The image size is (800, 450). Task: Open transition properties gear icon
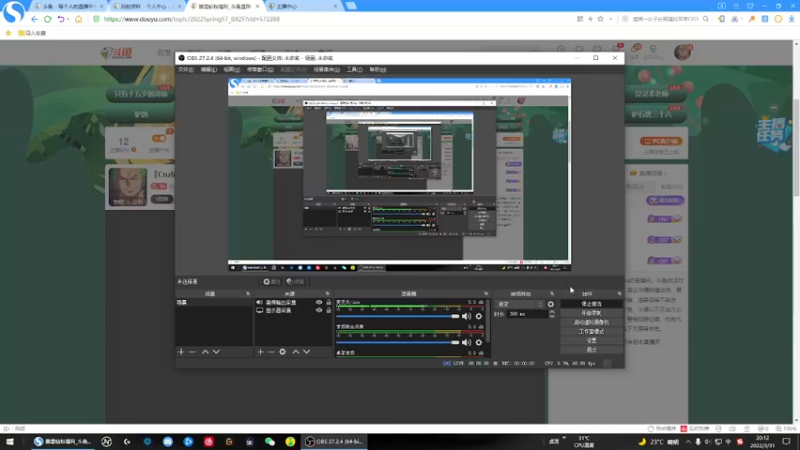point(551,304)
